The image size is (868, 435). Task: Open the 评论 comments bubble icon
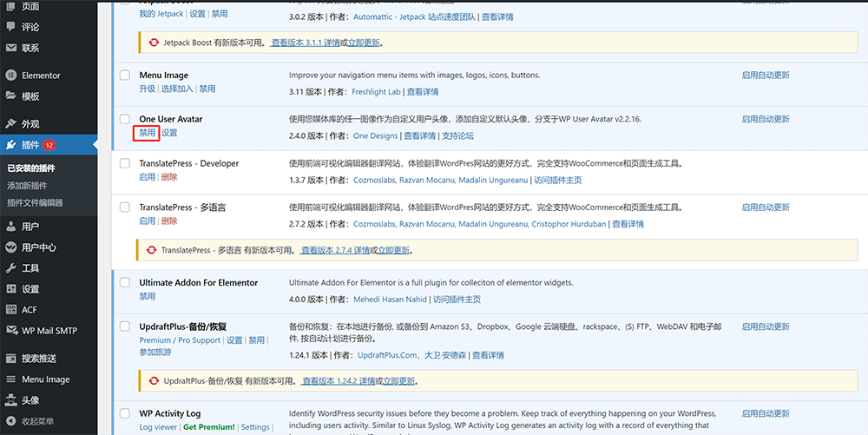[x=10, y=27]
